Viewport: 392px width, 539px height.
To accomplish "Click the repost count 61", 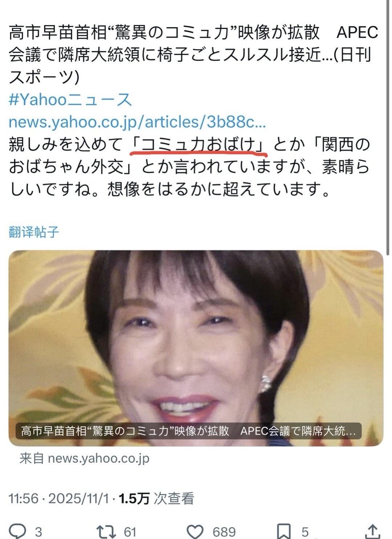I will [130, 532].
